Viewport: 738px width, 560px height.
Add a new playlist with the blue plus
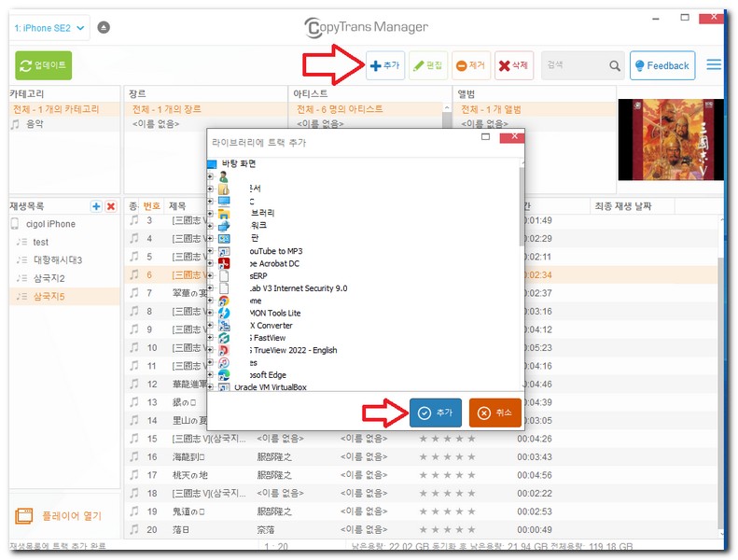tap(96, 206)
